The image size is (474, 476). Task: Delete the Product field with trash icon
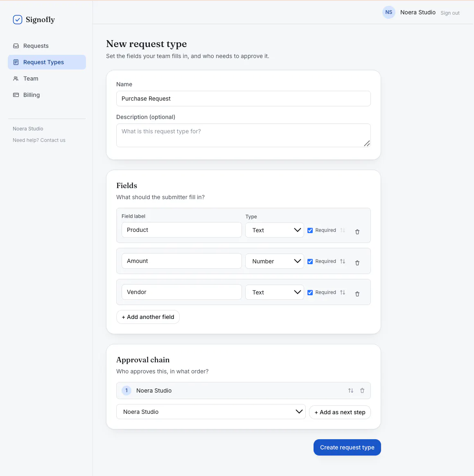pos(357,231)
